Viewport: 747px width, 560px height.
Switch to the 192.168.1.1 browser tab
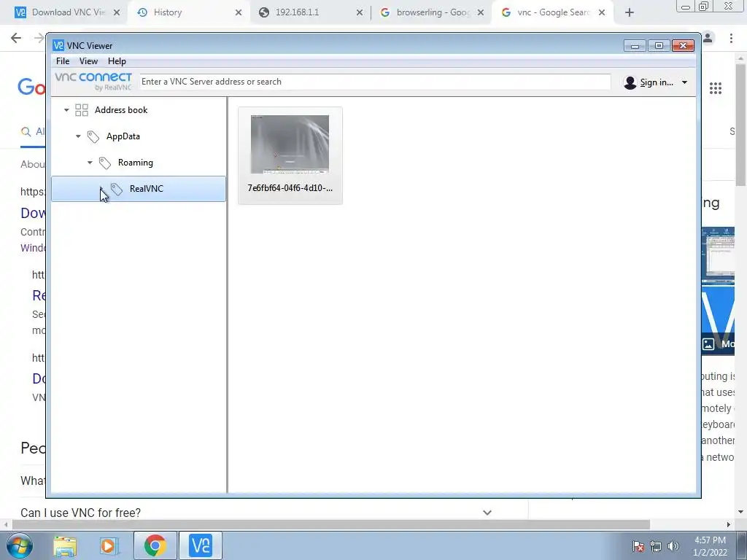point(298,12)
